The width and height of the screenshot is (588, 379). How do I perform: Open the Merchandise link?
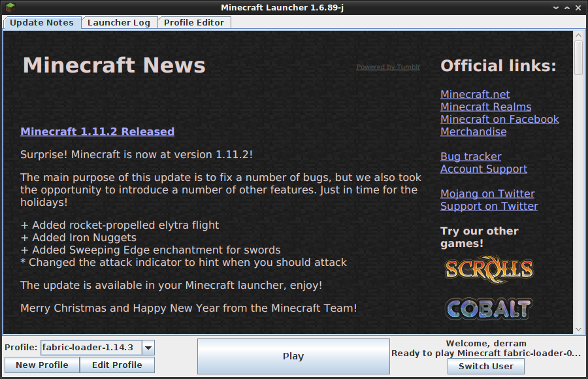474,131
